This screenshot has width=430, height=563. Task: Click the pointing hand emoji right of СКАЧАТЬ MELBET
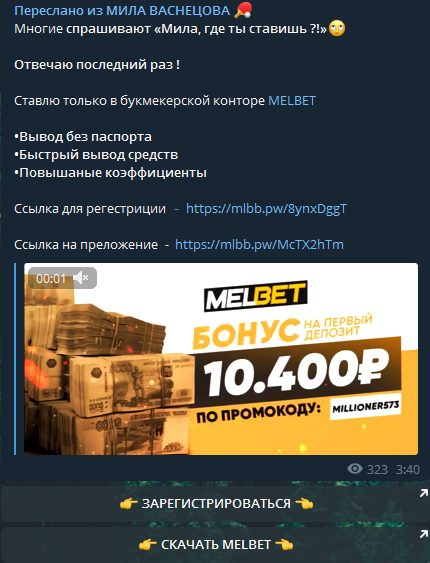tap(284, 545)
